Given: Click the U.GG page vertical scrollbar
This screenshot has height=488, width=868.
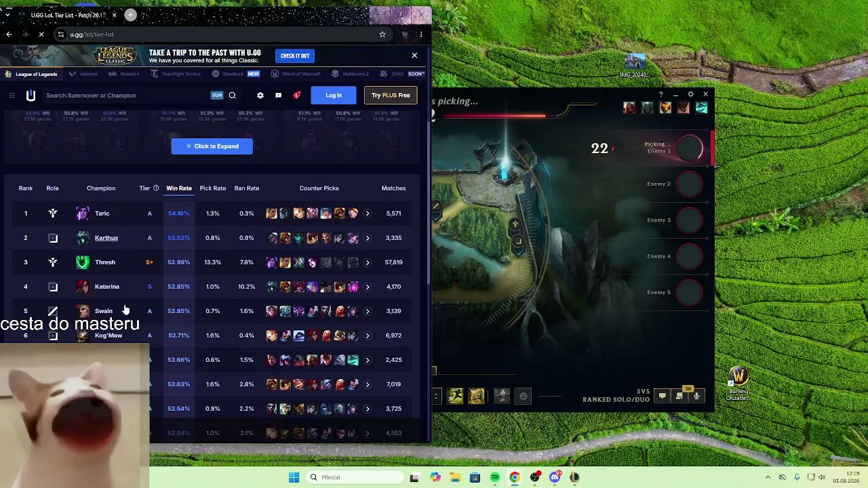Looking at the screenshot, I should point(427,203).
